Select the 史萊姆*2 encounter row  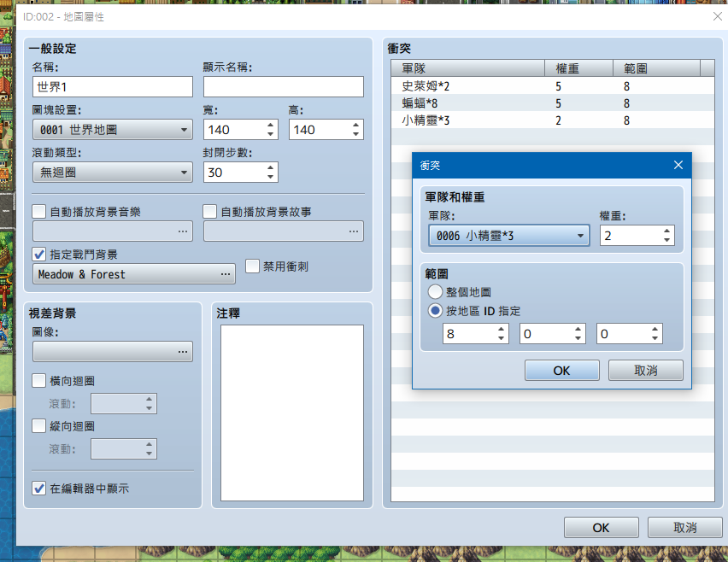click(553, 86)
